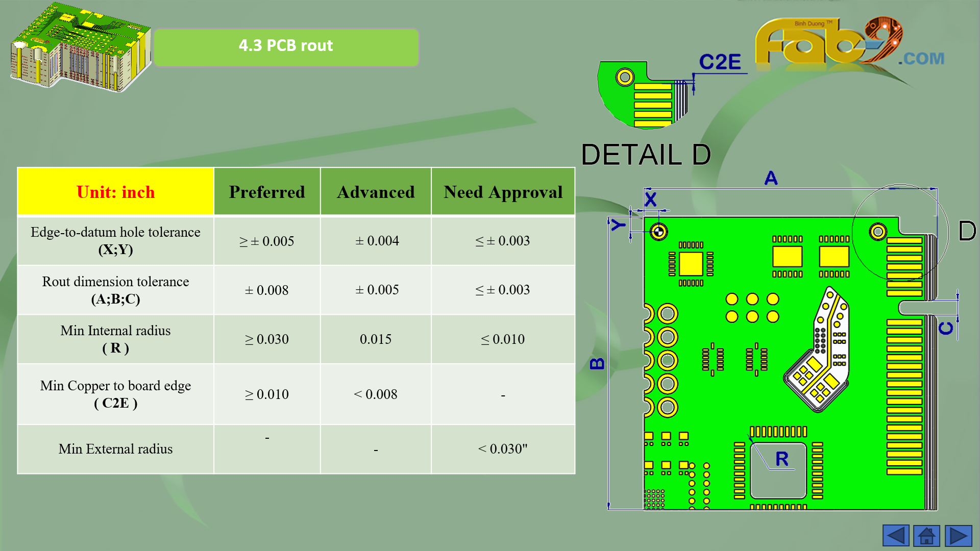Image resolution: width=980 pixels, height=551 pixels.
Task: Click the R radius label in the board cutout
Action: [x=781, y=459]
